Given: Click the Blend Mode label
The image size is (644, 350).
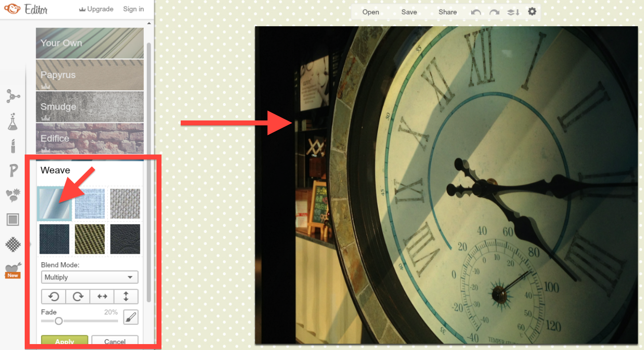Looking at the screenshot, I should click(60, 265).
